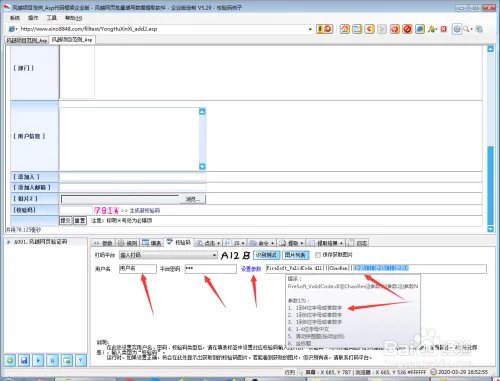Image resolution: width=500 pixels, height=381 pixels.
Task: Select the 校验码 tab
Action: point(179,242)
